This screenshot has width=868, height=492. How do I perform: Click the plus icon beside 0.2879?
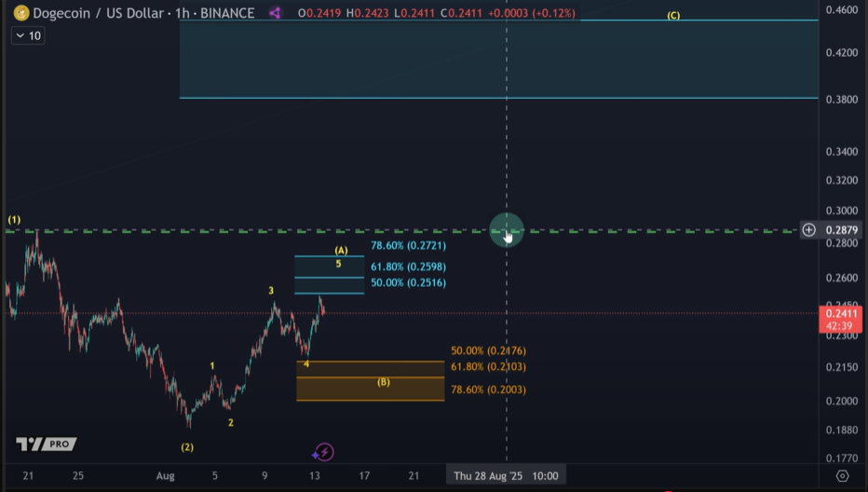(808, 229)
